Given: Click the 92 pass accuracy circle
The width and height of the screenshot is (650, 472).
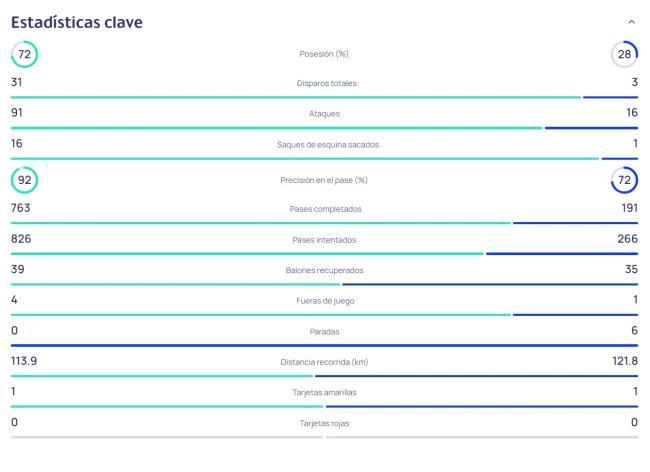Looking at the screenshot, I should (24, 180).
